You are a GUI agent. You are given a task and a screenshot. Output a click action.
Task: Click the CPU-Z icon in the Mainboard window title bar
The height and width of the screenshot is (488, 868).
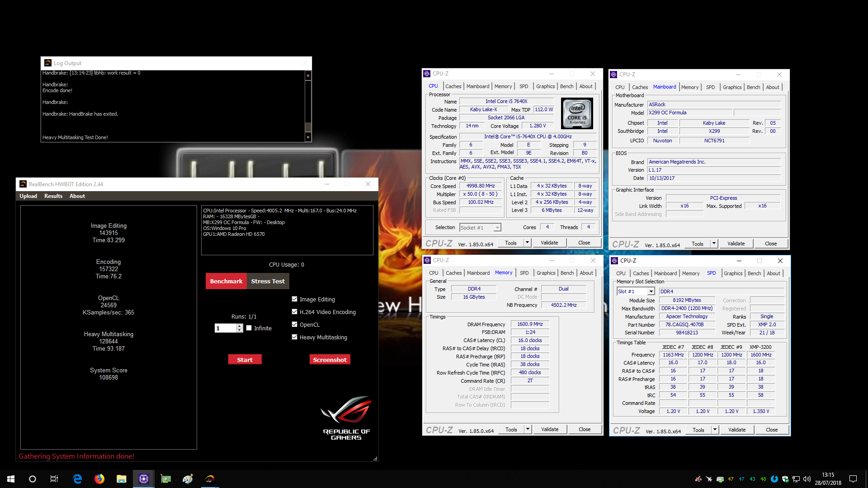click(613, 75)
